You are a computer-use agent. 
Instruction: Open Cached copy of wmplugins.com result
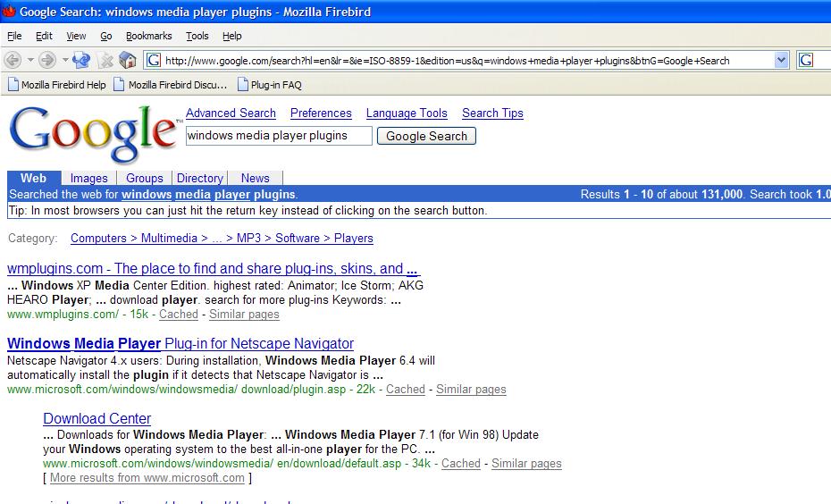179,315
